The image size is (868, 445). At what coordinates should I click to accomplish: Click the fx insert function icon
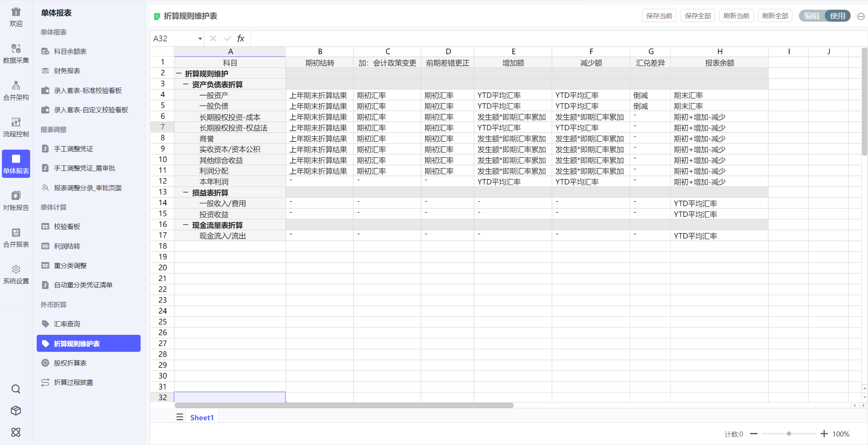(x=241, y=38)
